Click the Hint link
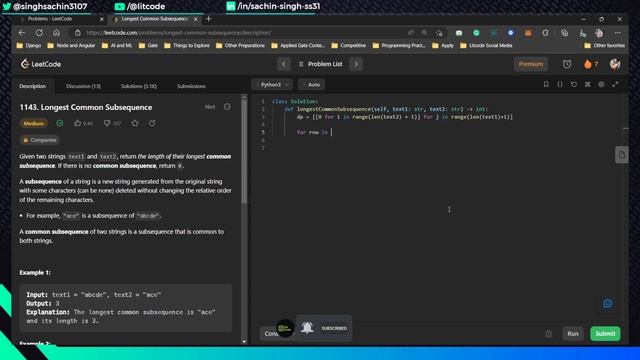This screenshot has height=360, width=640. point(210,107)
